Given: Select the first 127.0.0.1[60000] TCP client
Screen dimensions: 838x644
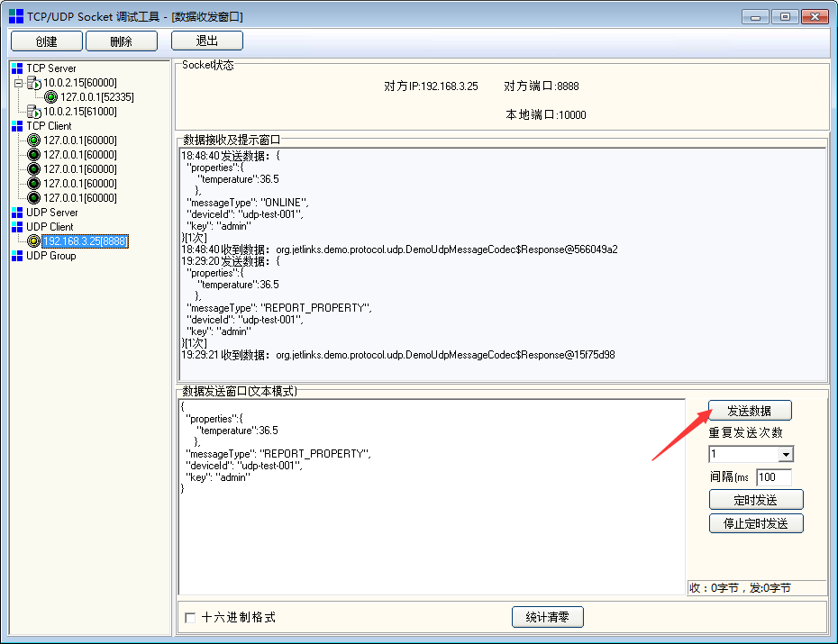Looking at the screenshot, I should click(79, 141).
